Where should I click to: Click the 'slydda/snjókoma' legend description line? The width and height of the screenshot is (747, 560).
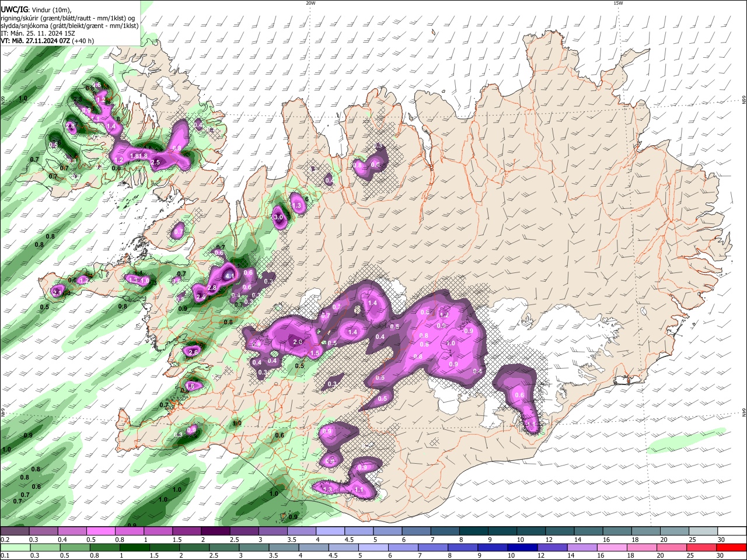point(69,26)
